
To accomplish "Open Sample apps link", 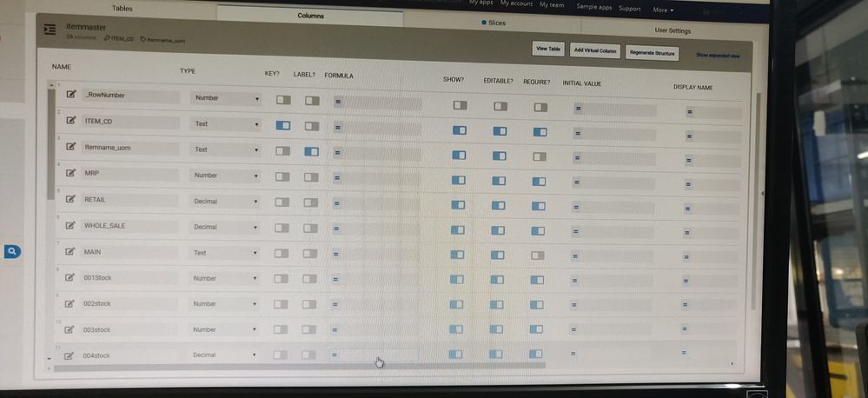I will point(594,7).
